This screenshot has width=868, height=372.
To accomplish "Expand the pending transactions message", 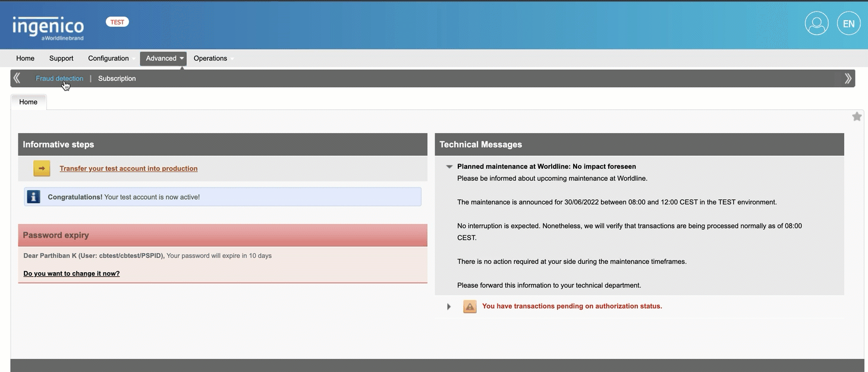I will point(449,307).
